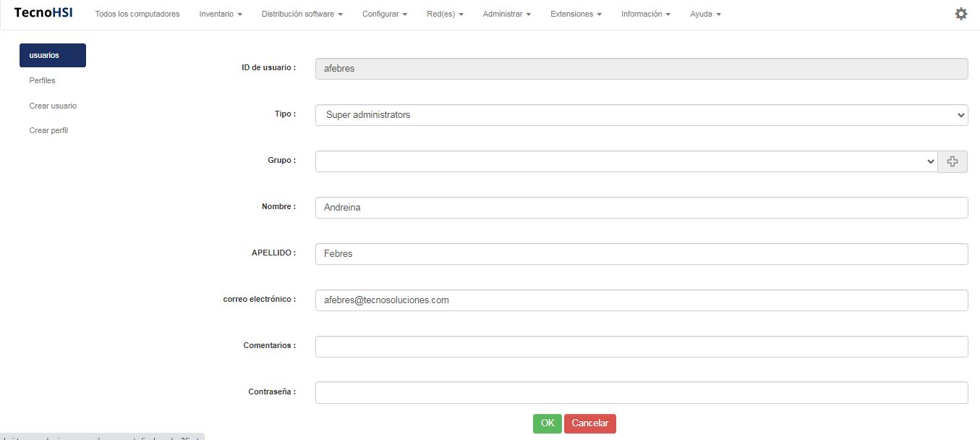
Task: Focus the Contraseña input field
Action: pos(641,392)
